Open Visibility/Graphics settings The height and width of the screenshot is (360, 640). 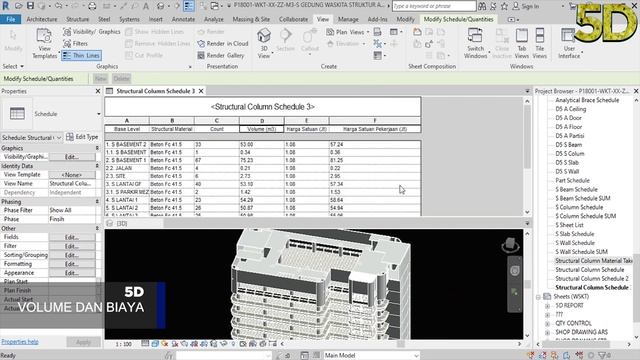pyautogui.click(x=92, y=31)
